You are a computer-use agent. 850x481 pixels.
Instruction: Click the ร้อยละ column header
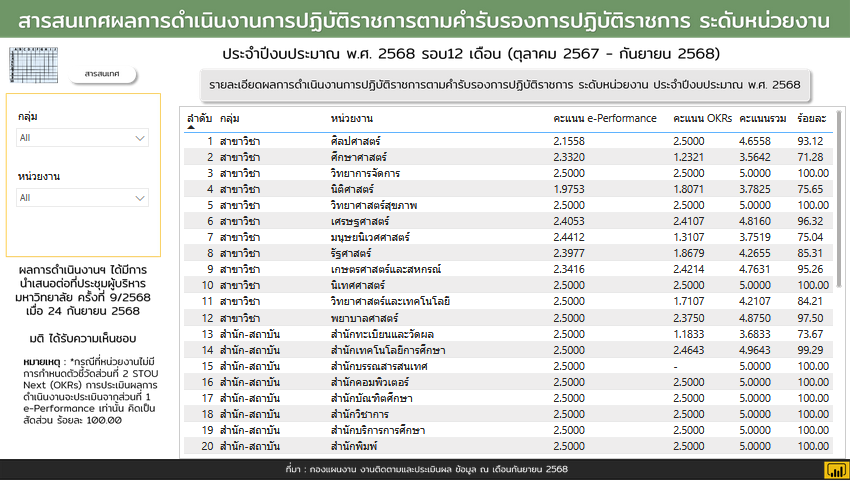811,119
